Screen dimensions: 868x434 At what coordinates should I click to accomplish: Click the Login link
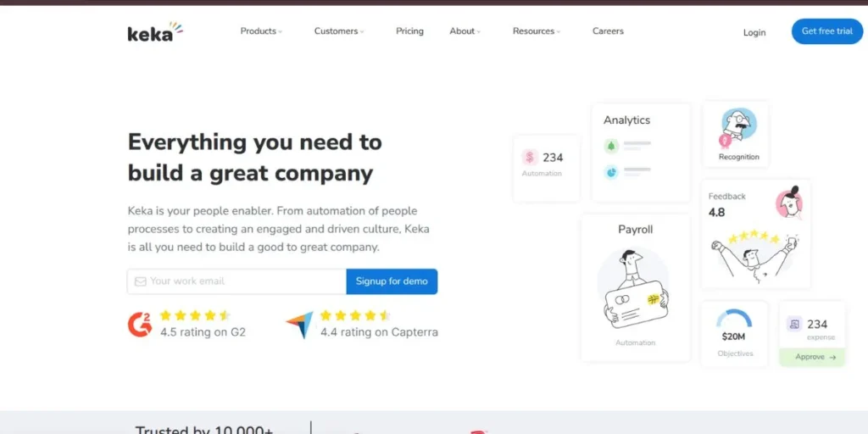(x=754, y=33)
